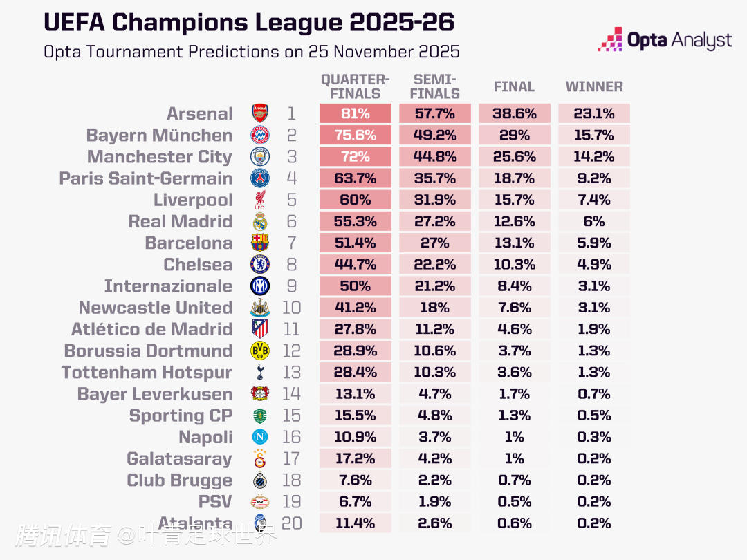
Task: Select the SEMI-FINALS column header
Action: (x=434, y=86)
